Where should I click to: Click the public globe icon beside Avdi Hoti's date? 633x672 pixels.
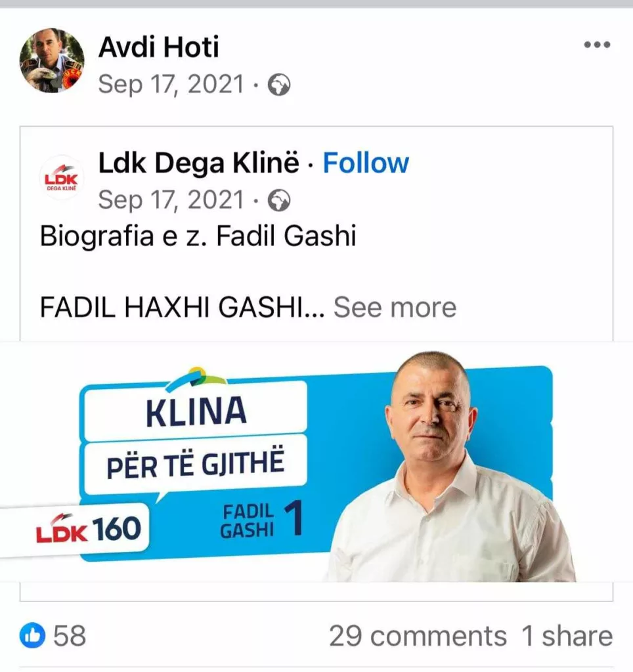[x=279, y=85]
